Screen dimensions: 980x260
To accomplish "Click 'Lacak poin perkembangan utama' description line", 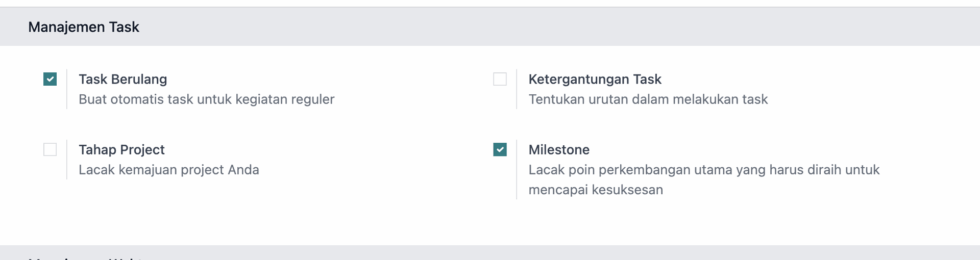I will pos(704,169).
